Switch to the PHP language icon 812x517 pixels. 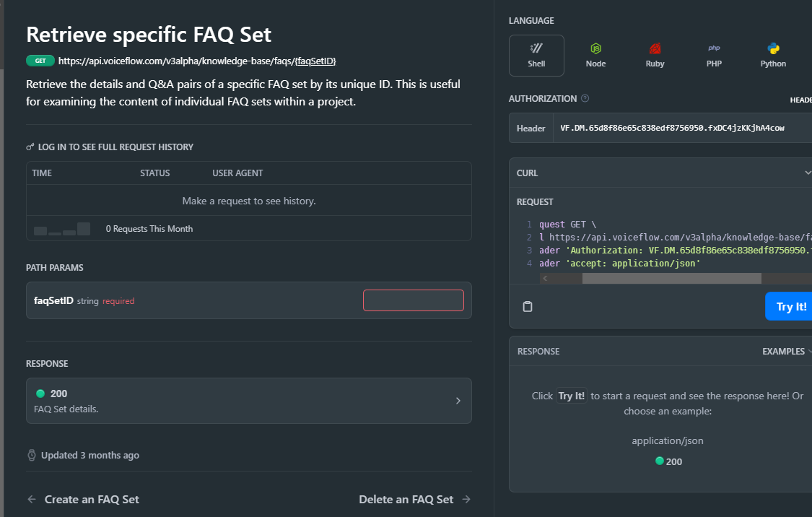coord(714,48)
